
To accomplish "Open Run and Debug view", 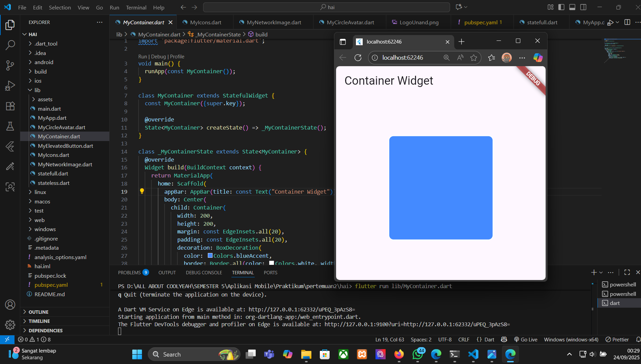I will 10,86.
